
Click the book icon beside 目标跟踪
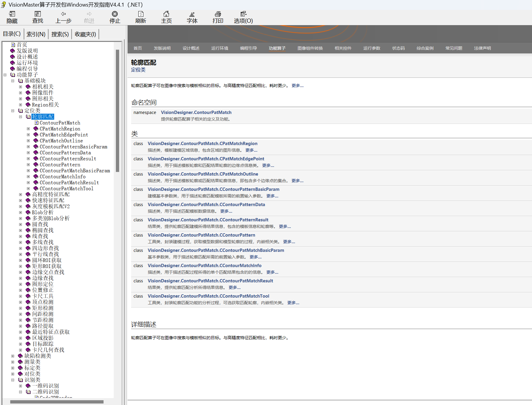tap(28, 344)
